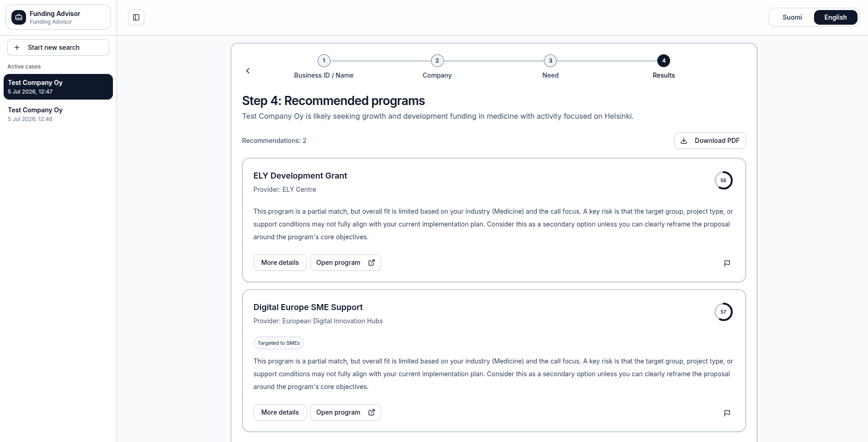Click the back arrow chevron
Viewport: 868px width, 442px height.
pyautogui.click(x=248, y=71)
